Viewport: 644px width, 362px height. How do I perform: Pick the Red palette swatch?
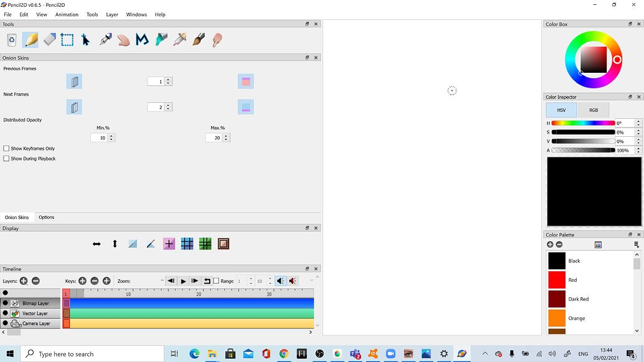[x=556, y=280]
